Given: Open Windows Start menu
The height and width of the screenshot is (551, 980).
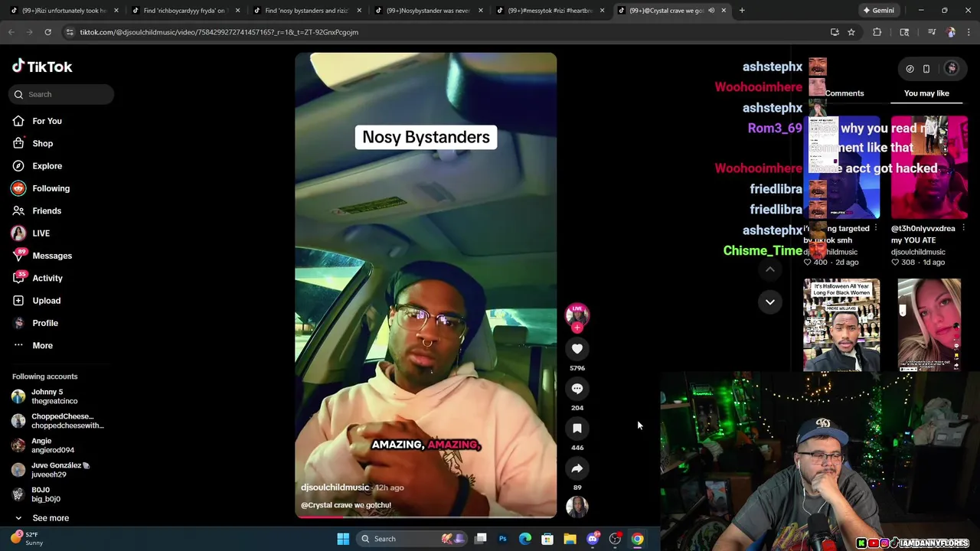Looking at the screenshot, I should pyautogui.click(x=343, y=539).
